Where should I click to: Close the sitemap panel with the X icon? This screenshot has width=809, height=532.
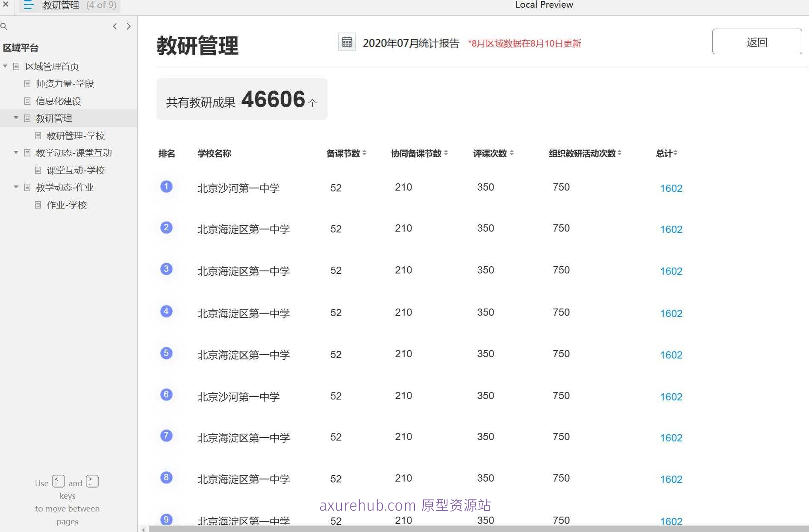[x=6, y=4]
